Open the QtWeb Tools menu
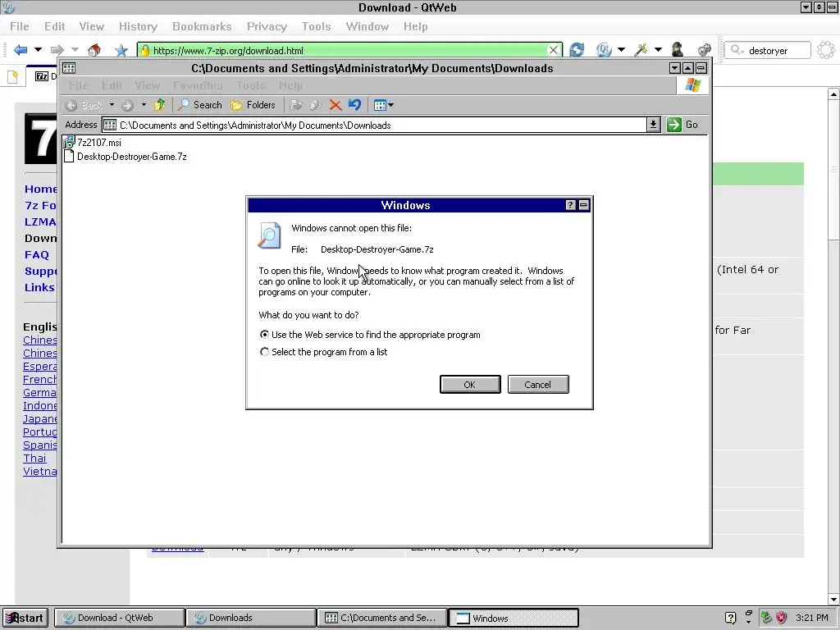840x630 pixels. (x=316, y=26)
